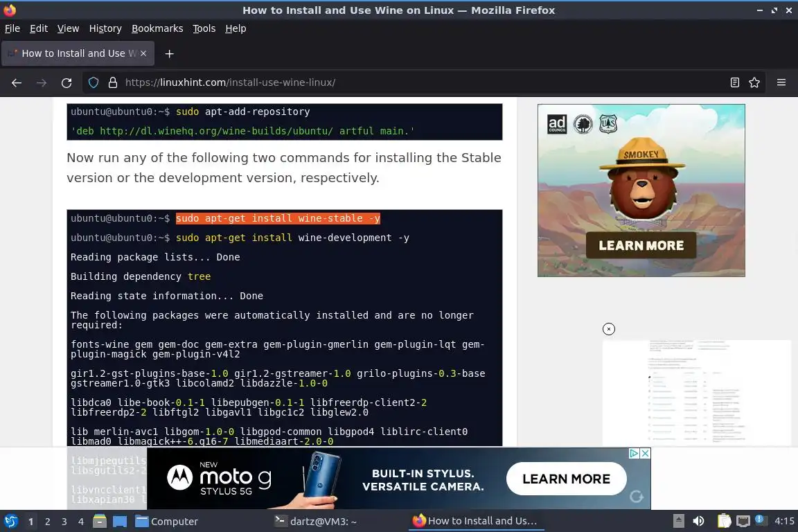Click the 'Reading state information... Done' line
The image size is (798, 532).
[x=167, y=296]
